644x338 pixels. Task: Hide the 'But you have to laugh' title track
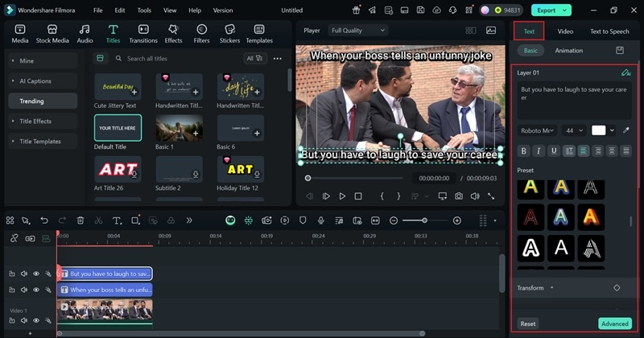tap(36, 274)
